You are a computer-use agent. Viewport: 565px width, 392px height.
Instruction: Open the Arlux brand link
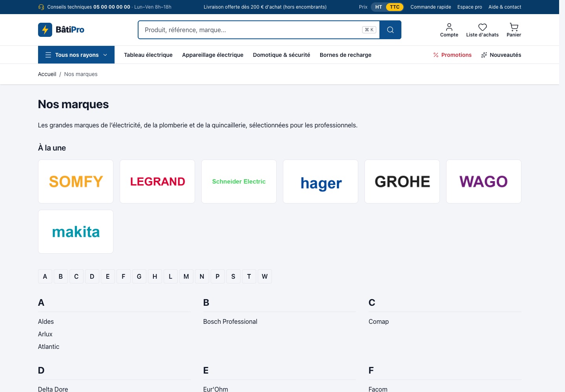pos(45,334)
